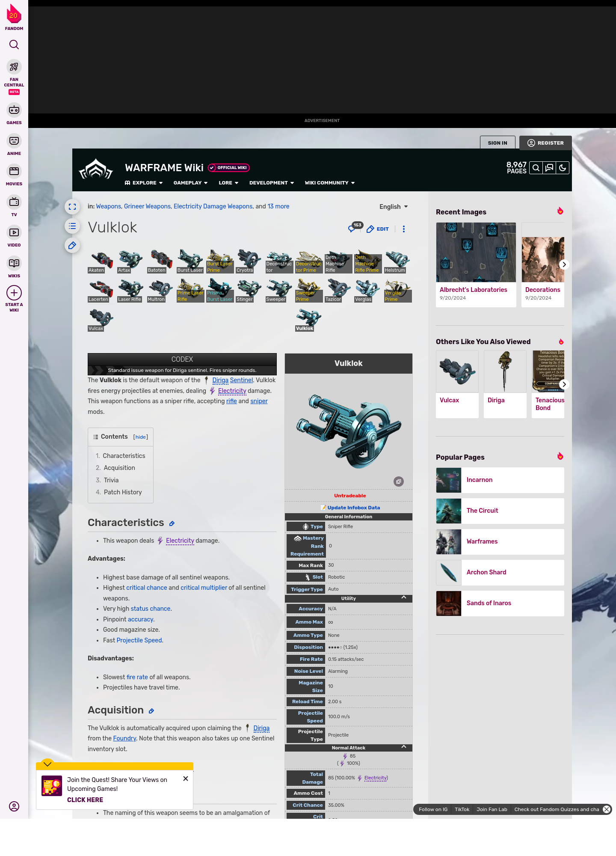
Task: Show next Others Like You Viewed slide
Action: point(564,384)
